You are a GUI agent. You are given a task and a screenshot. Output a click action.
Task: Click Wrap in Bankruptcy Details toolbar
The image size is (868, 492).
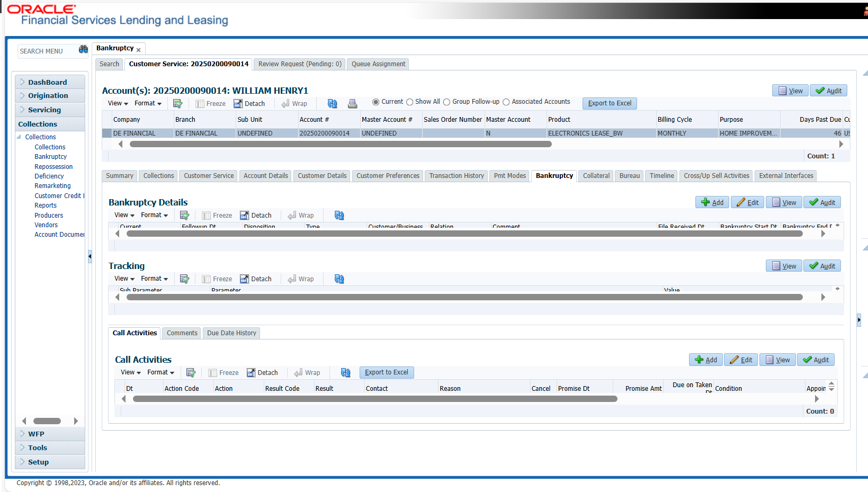click(x=300, y=216)
